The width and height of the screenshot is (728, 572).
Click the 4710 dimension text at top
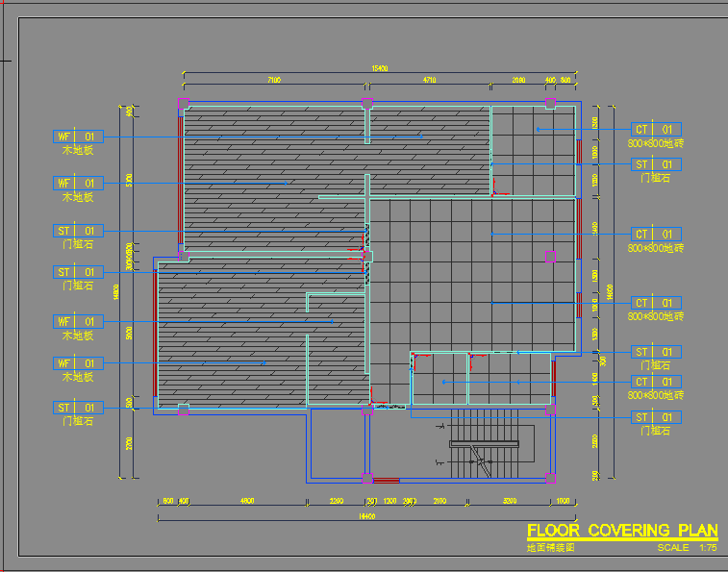click(x=430, y=81)
